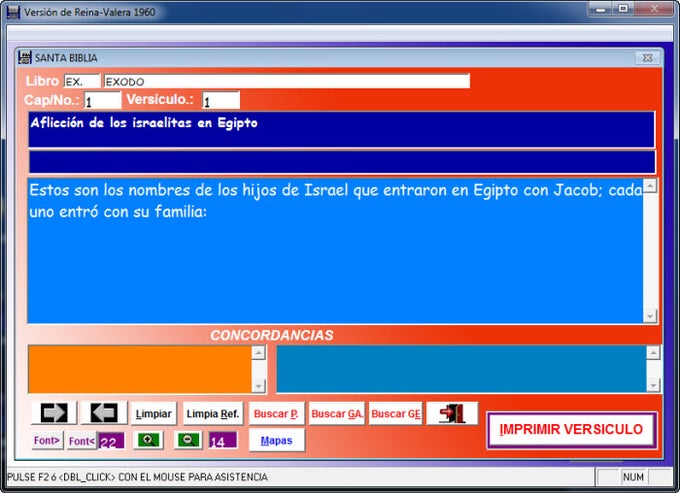Click the Limpia Ref. button

(212, 414)
